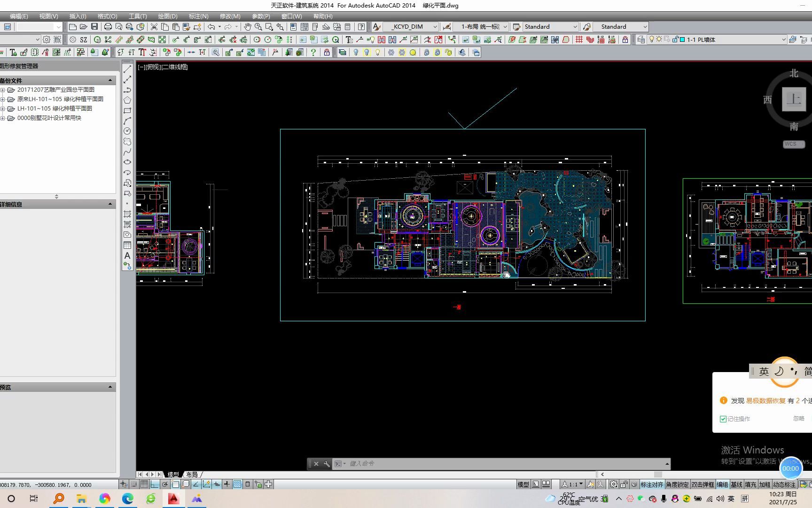
Task: Click the layer properties manager icon
Action: click(641, 40)
